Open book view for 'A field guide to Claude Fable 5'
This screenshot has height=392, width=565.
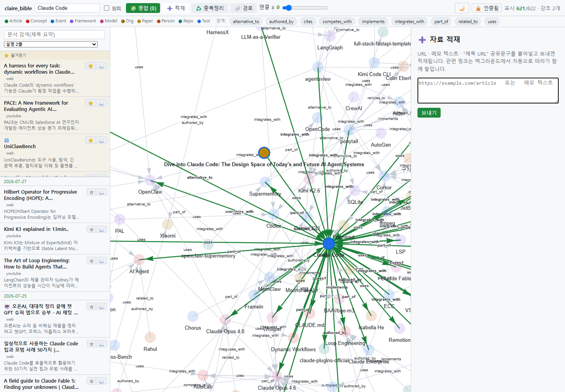click(x=102, y=381)
